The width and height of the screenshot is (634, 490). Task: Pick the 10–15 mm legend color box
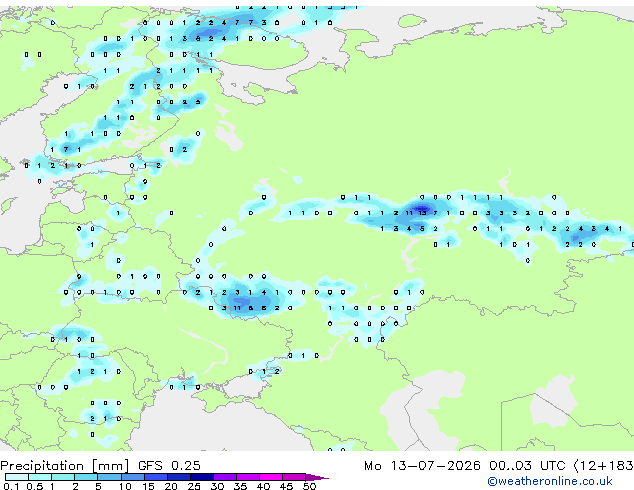pos(133,477)
